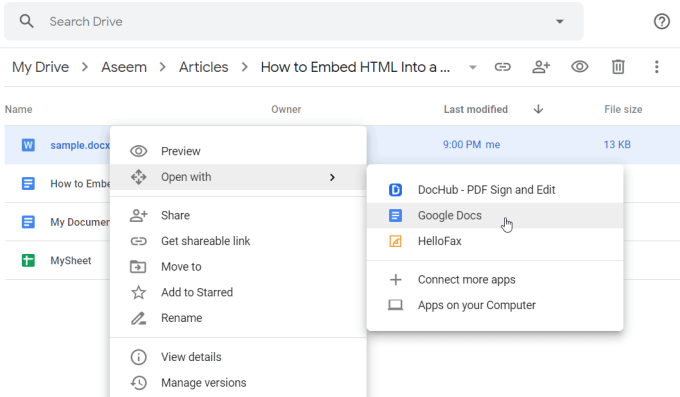Click the Docs icon of How to Embe file
This screenshot has width=680, height=397.
click(28, 184)
